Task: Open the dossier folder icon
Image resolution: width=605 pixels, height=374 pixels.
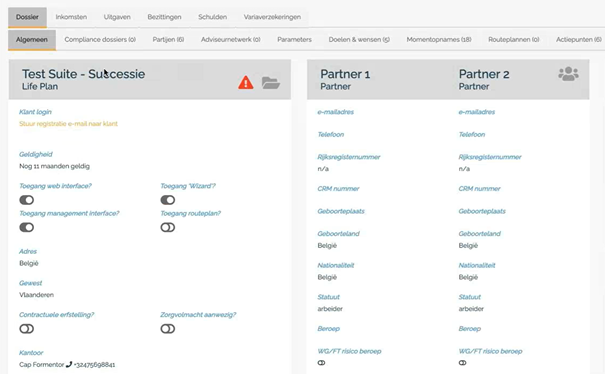Action: 270,83
